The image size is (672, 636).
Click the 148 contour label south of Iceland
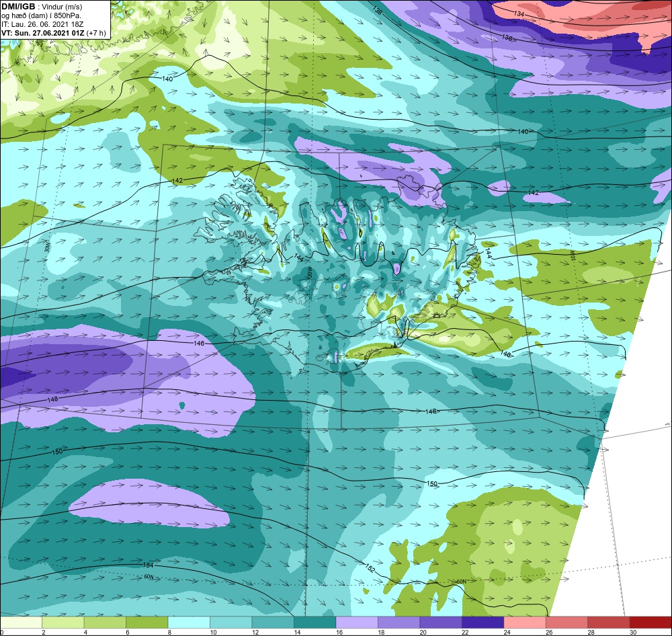point(431,411)
